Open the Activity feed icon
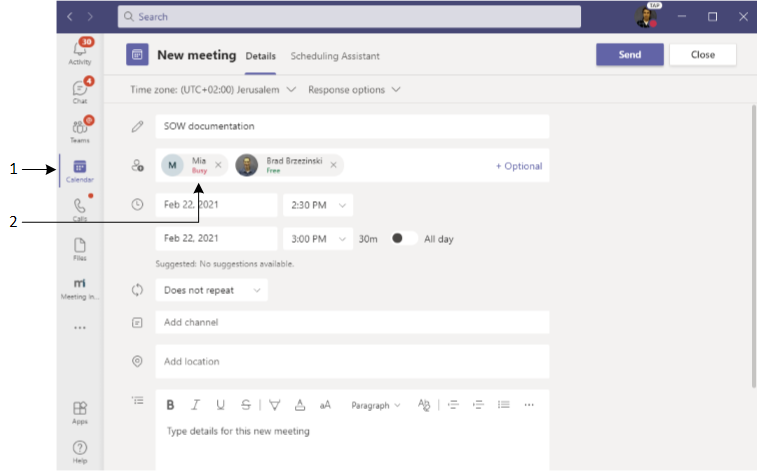The height and width of the screenshot is (471, 758). pyautogui.click(x=80, y=52)
